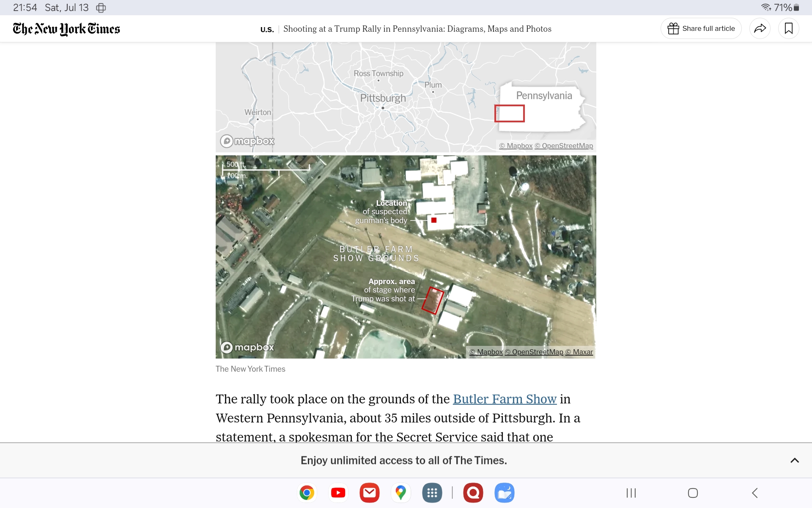Image resolution: width=812 pixels, height=508 pixels.
Task: Launch Google Maps from the dock
Action: [x=401, y=493]
